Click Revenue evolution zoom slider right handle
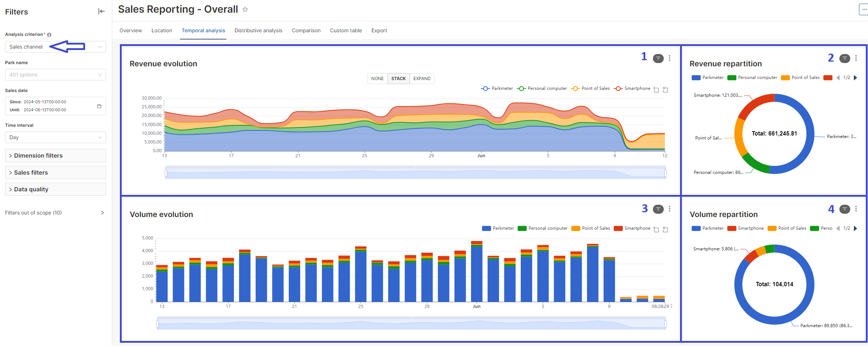The height and width of the screenshot is (346, 868). (x=666, y=173)
